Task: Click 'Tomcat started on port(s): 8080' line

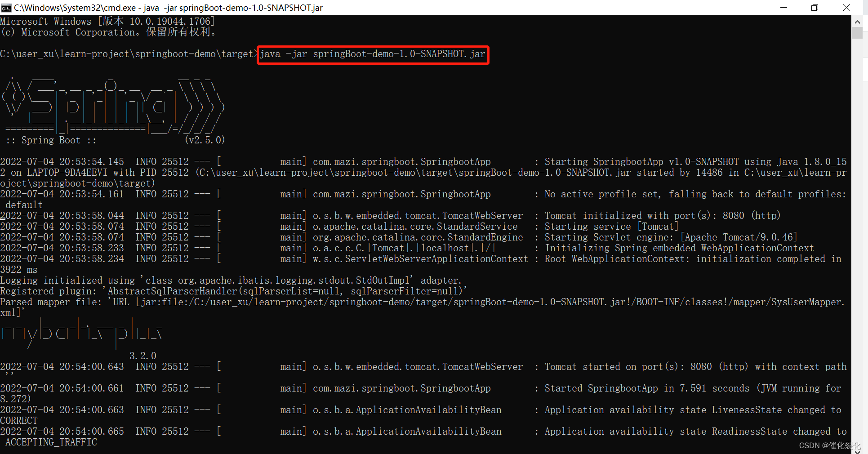Action: click(696, 367)
